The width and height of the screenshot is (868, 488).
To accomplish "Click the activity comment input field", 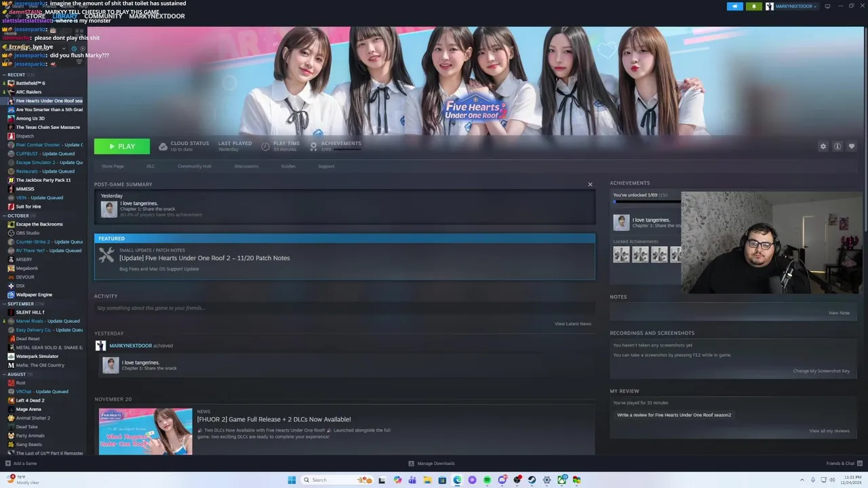I will (x=344, y=308).
